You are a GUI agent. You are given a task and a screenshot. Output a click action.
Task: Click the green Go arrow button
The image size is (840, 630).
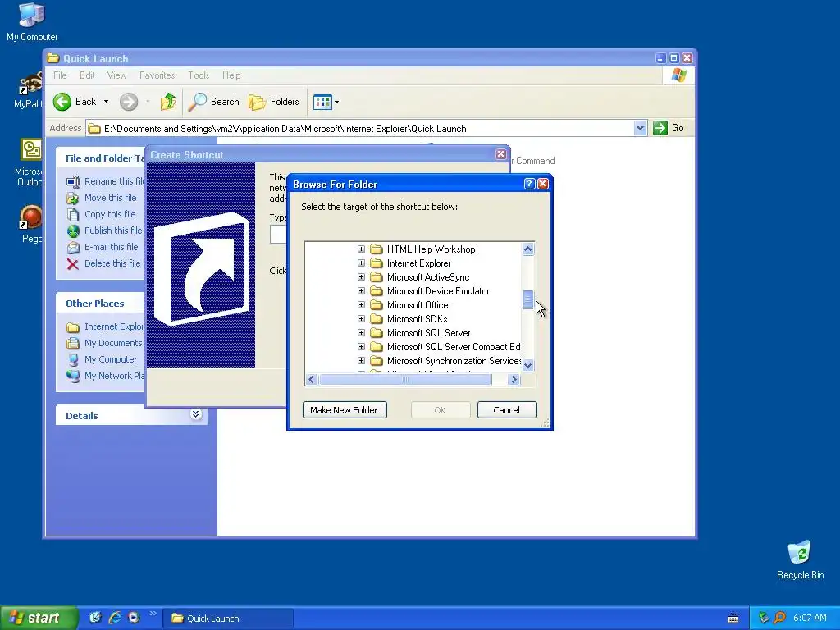click(x=660, y=128)
